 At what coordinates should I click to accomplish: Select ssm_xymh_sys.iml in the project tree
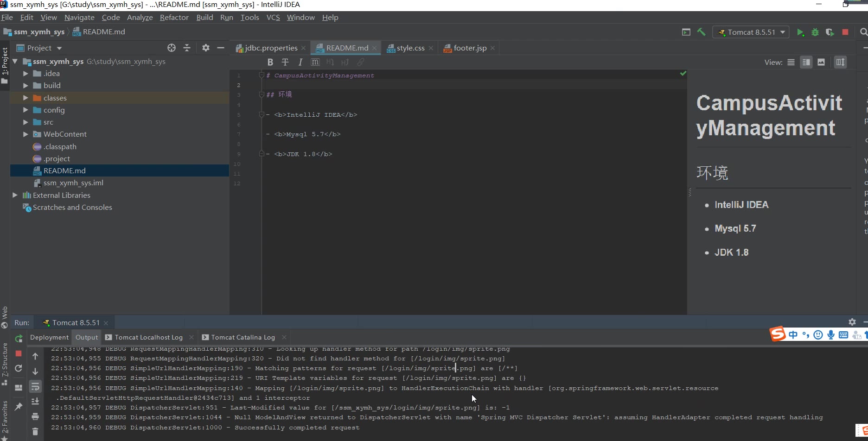[73, 183]
